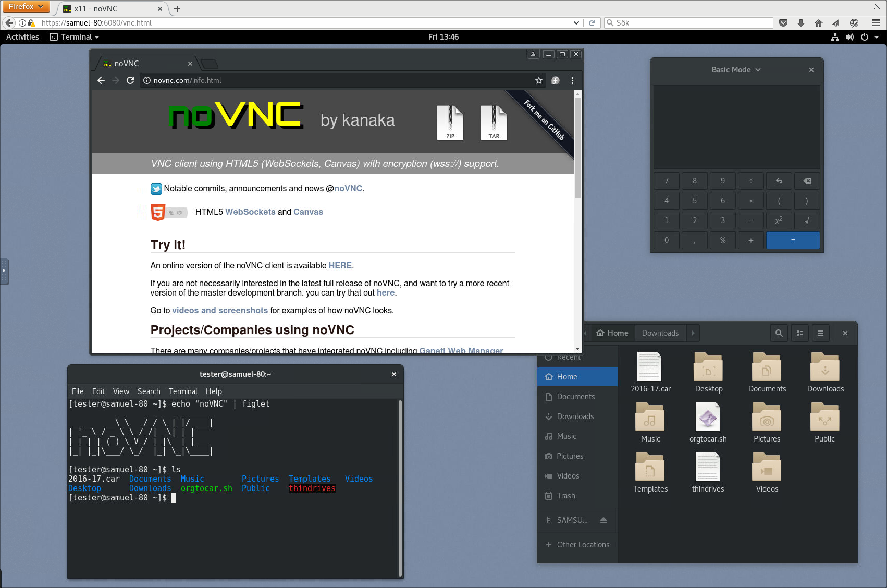Open the Search menu in the terminal

point(149,391)
